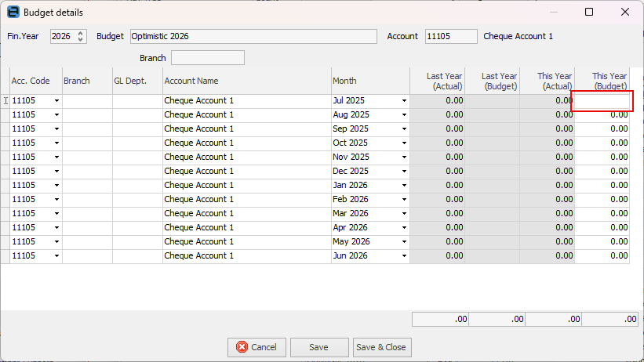Click the Account number field
The height and width of the screenshot is (362, 644).
pos(450,37)
